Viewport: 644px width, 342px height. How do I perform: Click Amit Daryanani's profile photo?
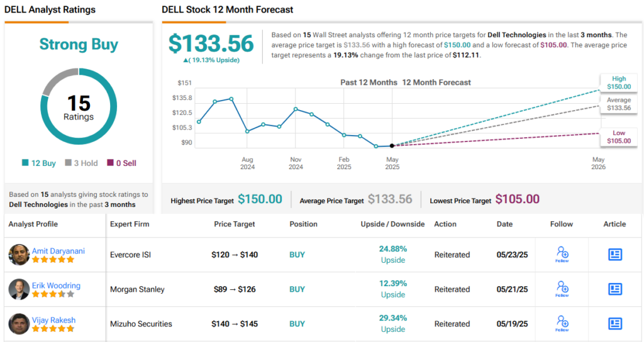[19, 255]
